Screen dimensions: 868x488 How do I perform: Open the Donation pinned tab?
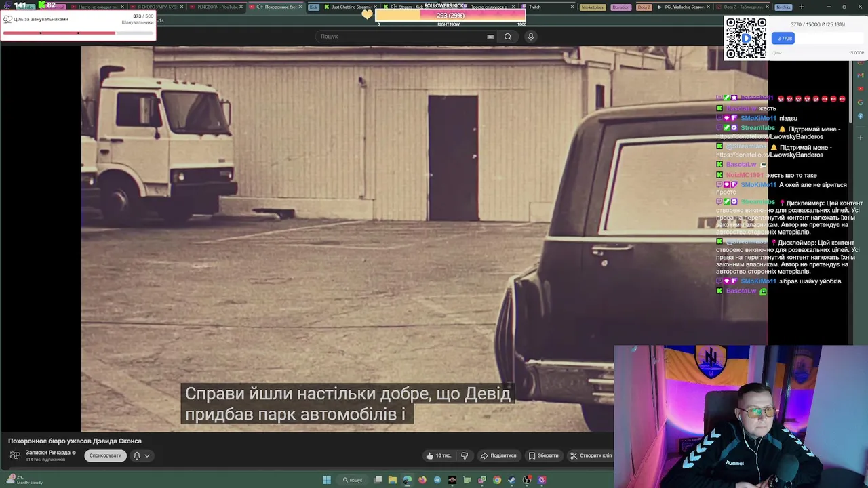(x=620, y=7)
